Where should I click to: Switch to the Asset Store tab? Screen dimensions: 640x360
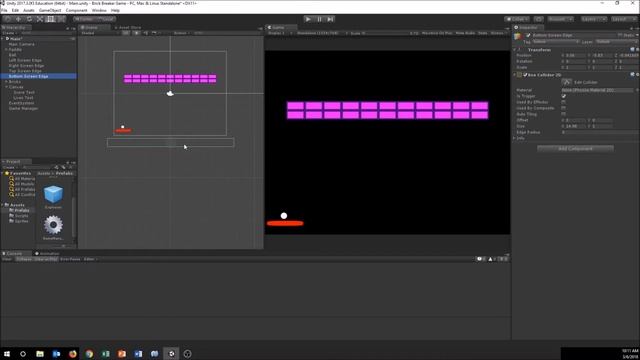(x=127, y=27)
